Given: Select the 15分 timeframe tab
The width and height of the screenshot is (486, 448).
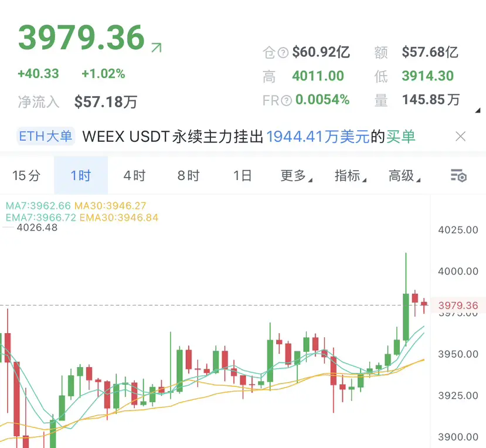Looking at the screenshot, I should (x=26, y=175).
